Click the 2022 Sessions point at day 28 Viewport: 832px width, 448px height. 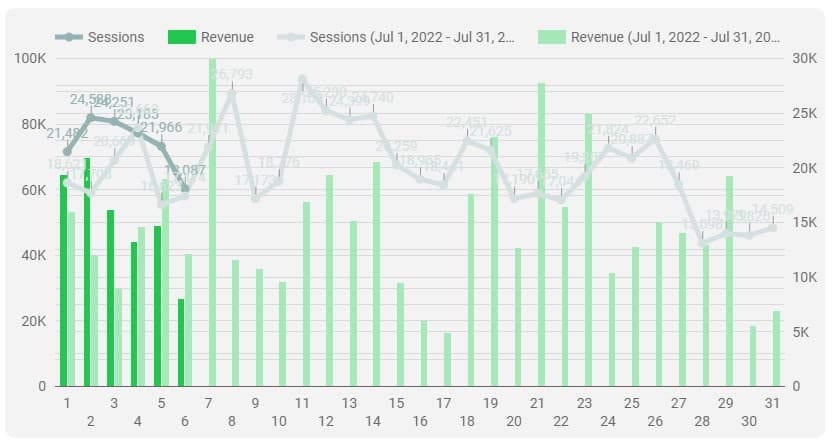click(702, 243)
